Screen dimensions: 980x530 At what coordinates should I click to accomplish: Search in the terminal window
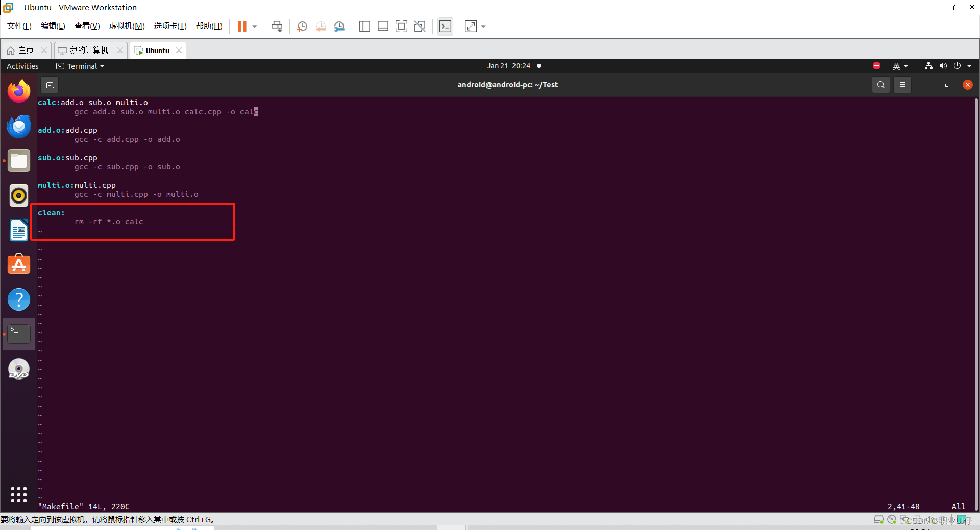point(880,85)
